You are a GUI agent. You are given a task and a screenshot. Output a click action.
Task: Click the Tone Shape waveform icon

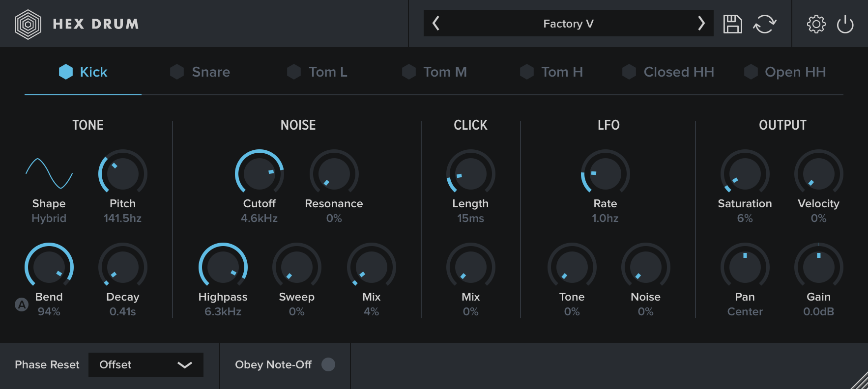pos(49,173)
